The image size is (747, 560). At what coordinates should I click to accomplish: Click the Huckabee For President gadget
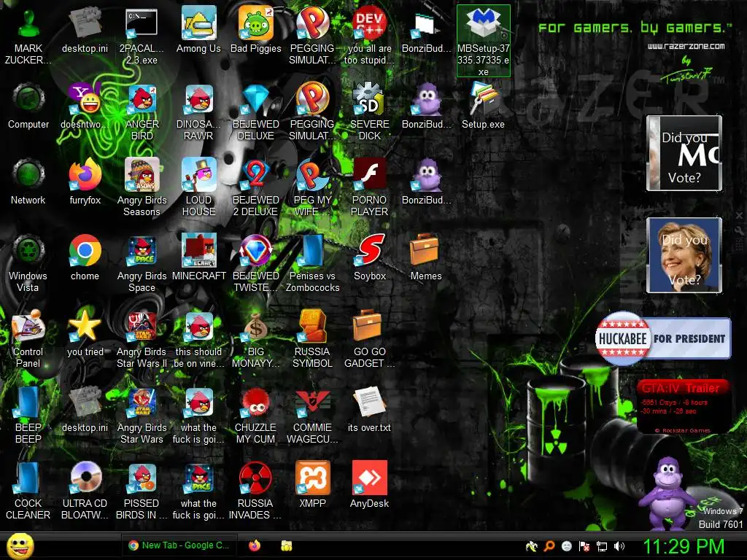click(663, 338)
